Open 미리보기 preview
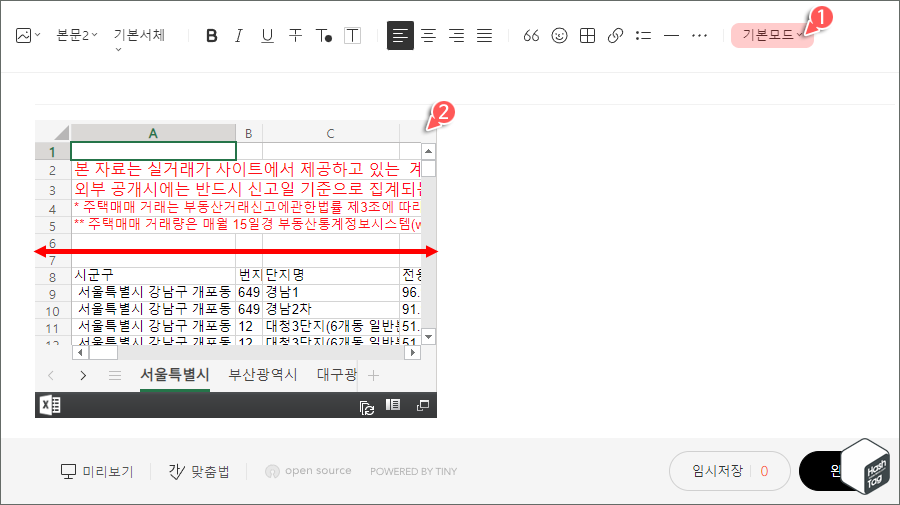Image resolution: width=900 pixels, height=505 pixels. (97, 472)
